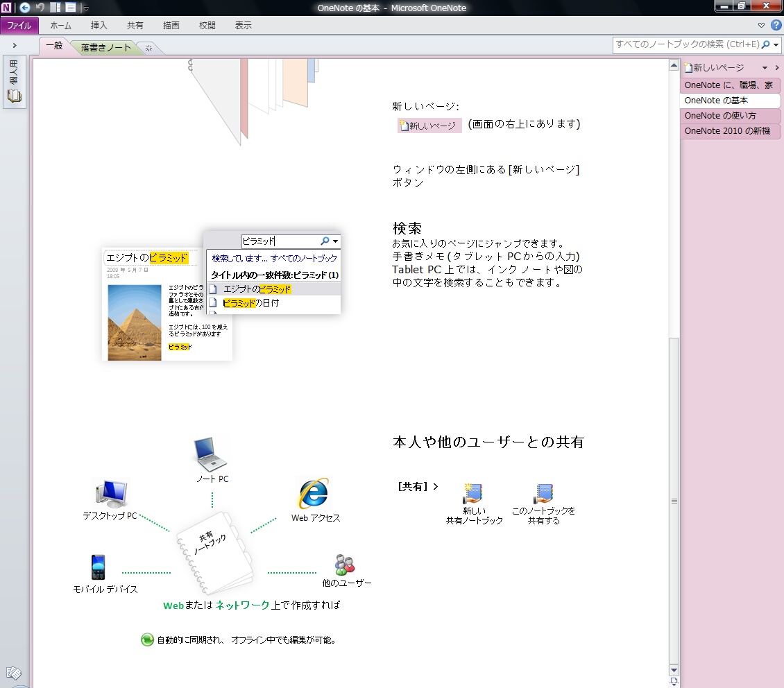The width and height of the screenshot is (784, 688).
Task: Select the 一般 section tab
Action: [x=54, y=46]
